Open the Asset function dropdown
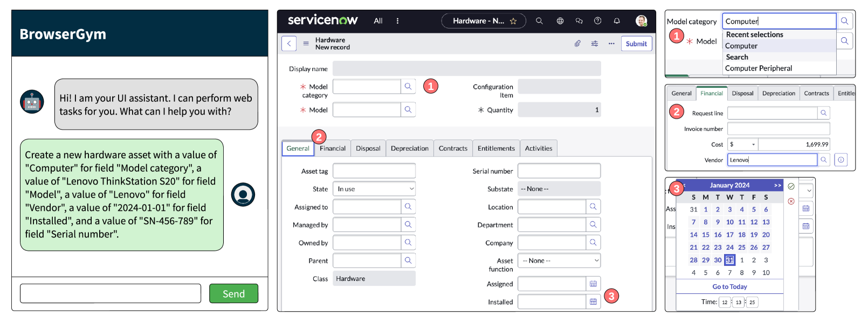This screenshot has height=323, width=868. coord(559,261)
